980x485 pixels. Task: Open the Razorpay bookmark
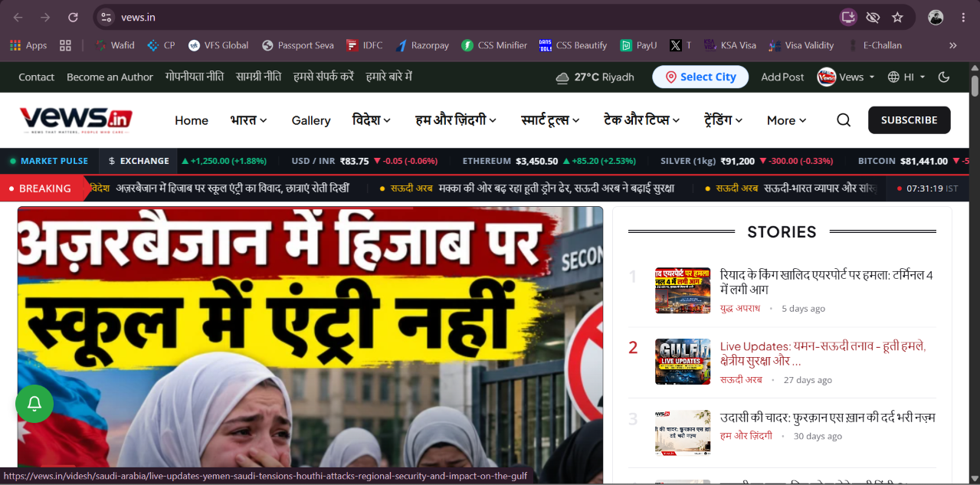[x=422, y=45]
